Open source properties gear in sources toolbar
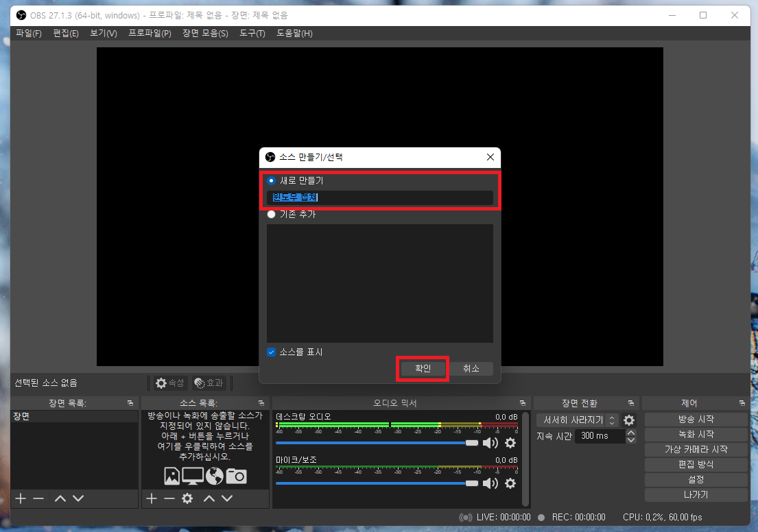Viewport: 758px width, 532px height. pos(187,498)
